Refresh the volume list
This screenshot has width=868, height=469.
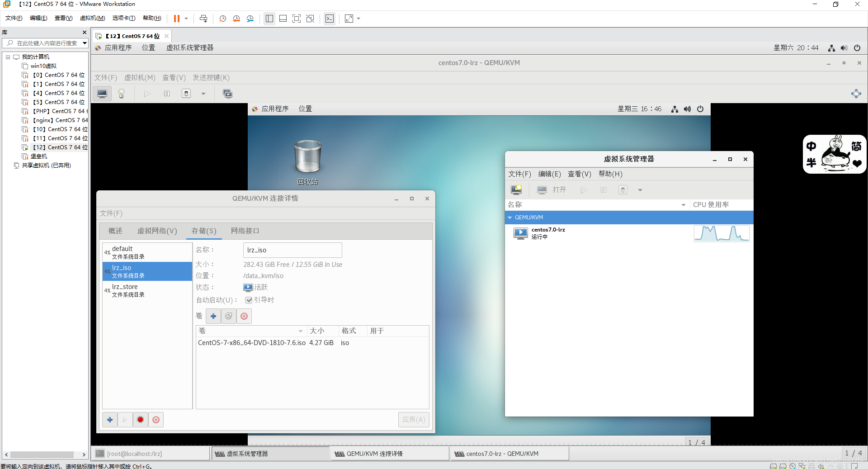tap(229, 316)
